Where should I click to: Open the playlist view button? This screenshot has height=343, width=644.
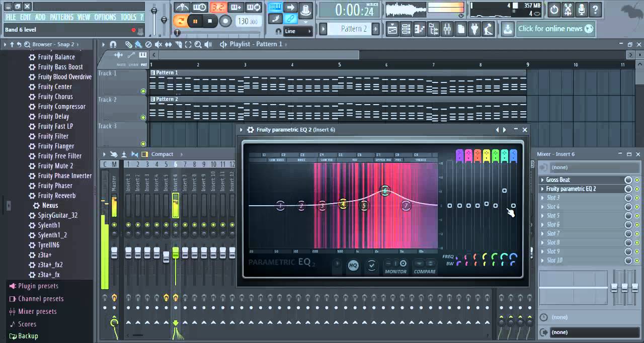pos(392,29)
